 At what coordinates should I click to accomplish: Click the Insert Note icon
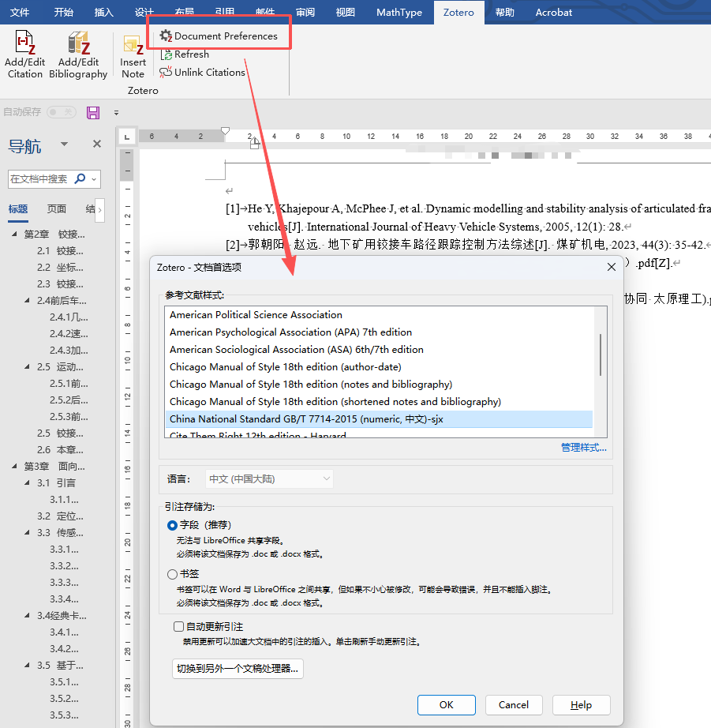pos(133,56)
